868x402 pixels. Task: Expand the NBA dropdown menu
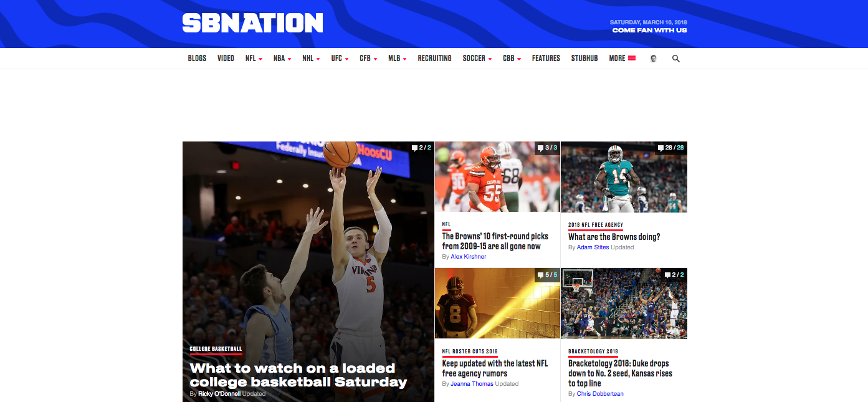click(282, 58)
